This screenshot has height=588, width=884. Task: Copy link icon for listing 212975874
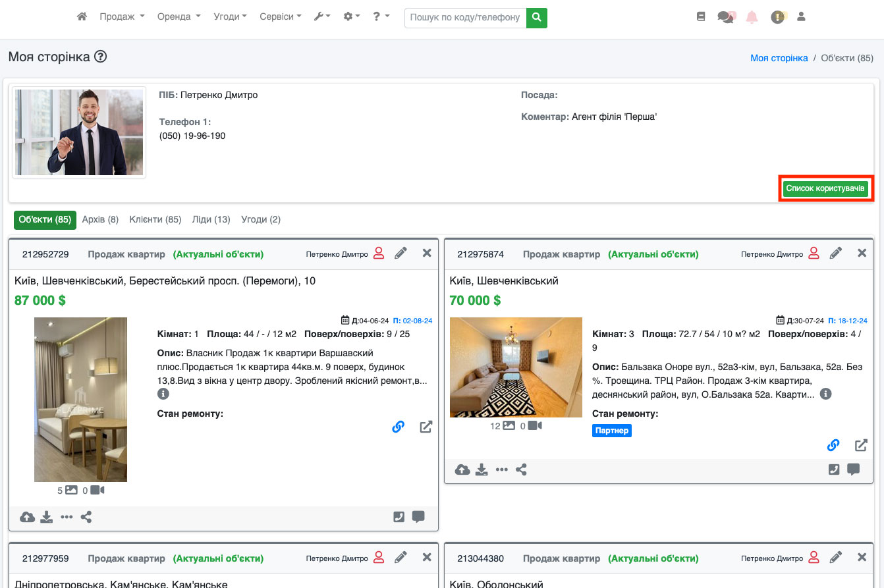click(833, 445)
